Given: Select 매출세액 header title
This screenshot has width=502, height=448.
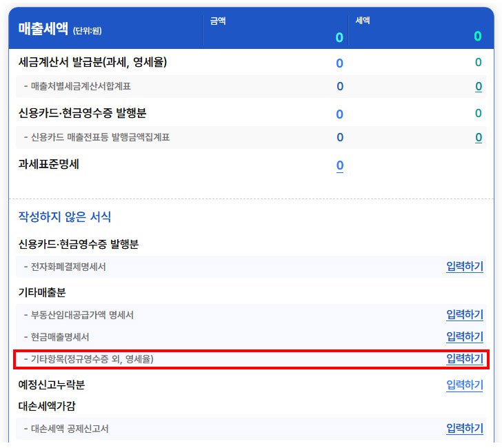Looking at the screenshot, I should point(43,29).
